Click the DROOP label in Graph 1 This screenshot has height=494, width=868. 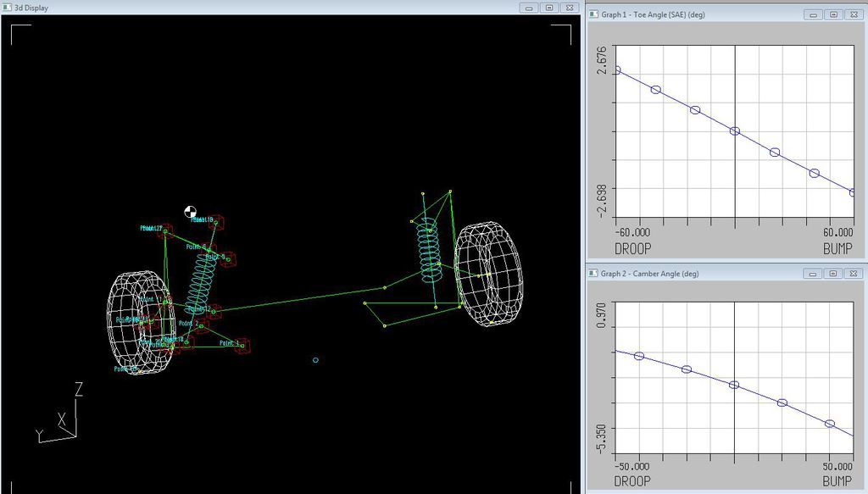pyautogui.click(x=632, y=249)
